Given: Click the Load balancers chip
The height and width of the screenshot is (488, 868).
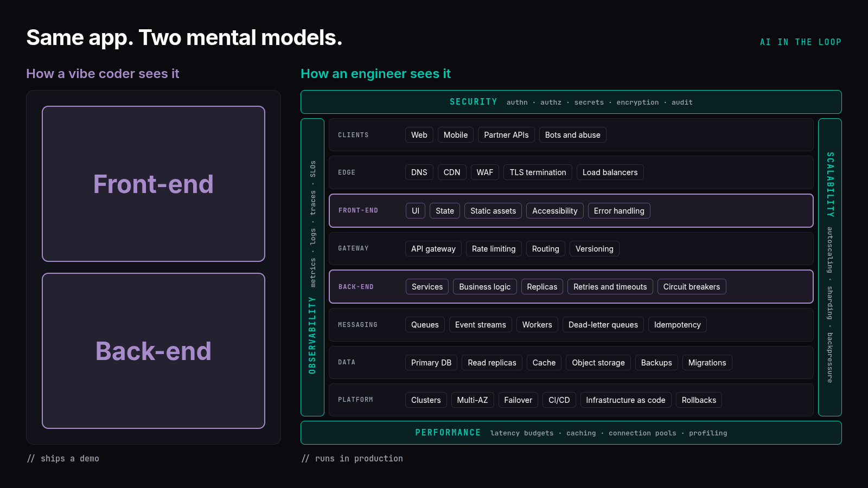Looking at the screenshot, I should point(610,172).
